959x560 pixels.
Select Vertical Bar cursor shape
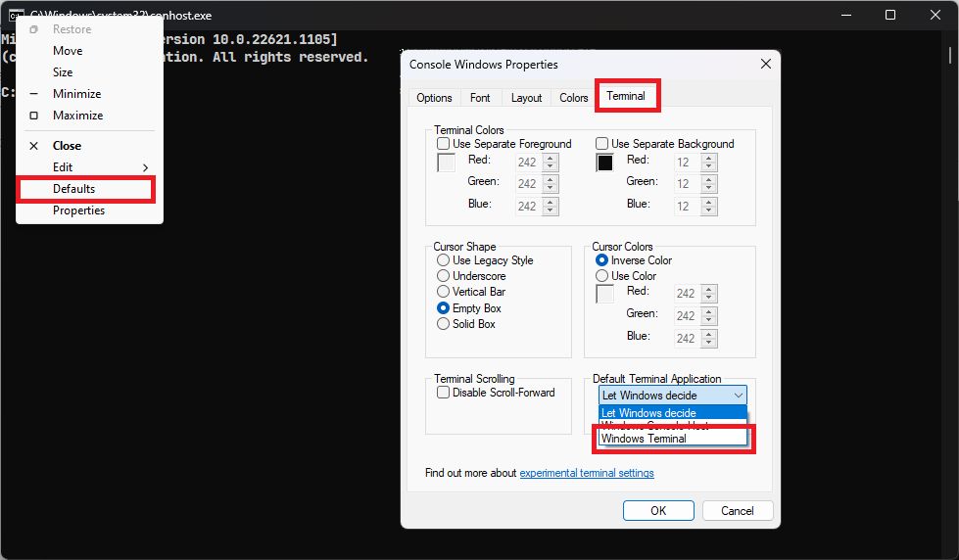click(x=444, y=292)
